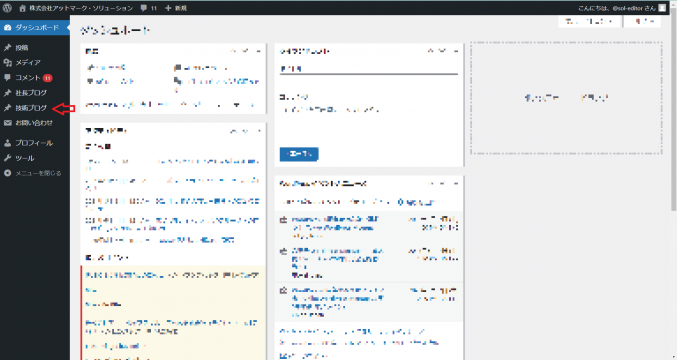Viewport: 677px width, 360px height.
Task: Expand the help tab at top right
Action: click(x=642, y=21)
